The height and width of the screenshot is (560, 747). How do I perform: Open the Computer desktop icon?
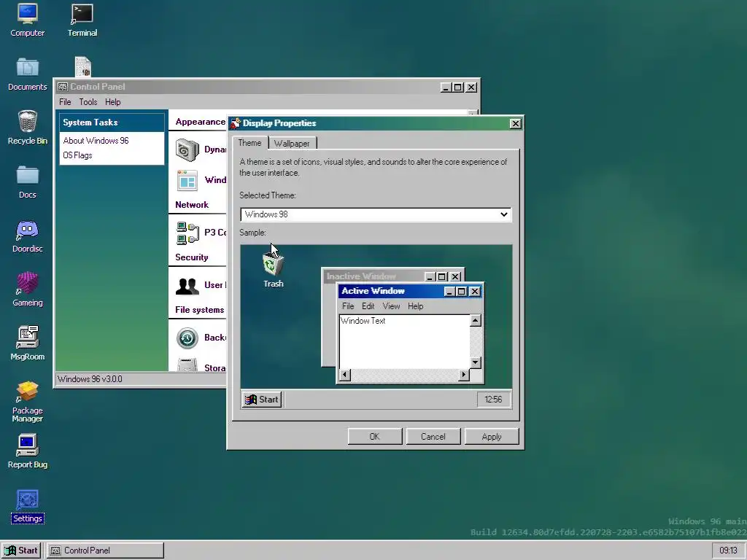[27, 20]
